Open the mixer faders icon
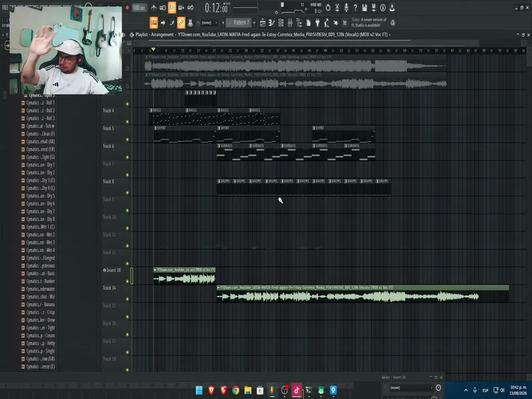Viewport: 532px width, 399px height. (290, 23)
